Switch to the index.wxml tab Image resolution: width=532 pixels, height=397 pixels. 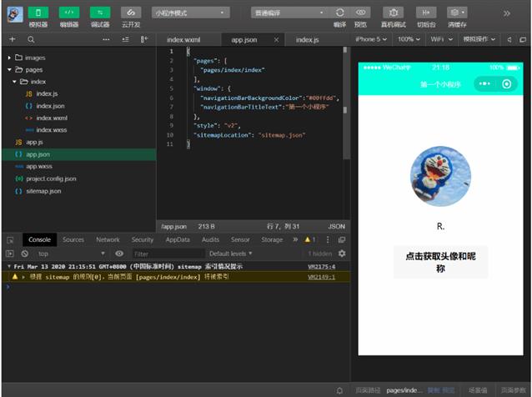183,40
